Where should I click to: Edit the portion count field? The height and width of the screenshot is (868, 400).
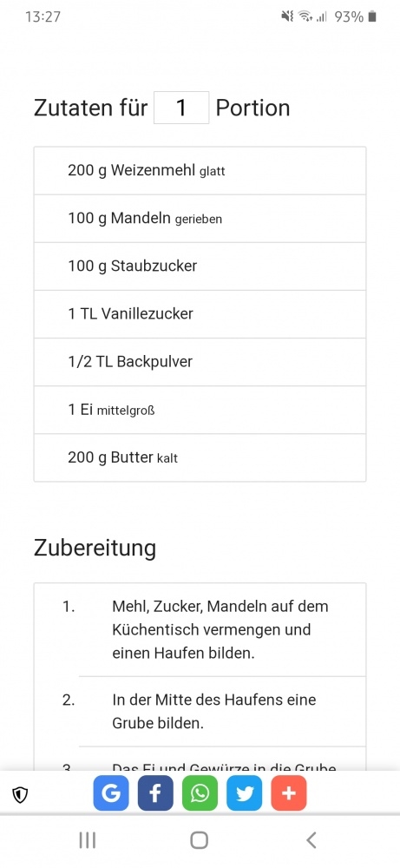pos(181,108)
